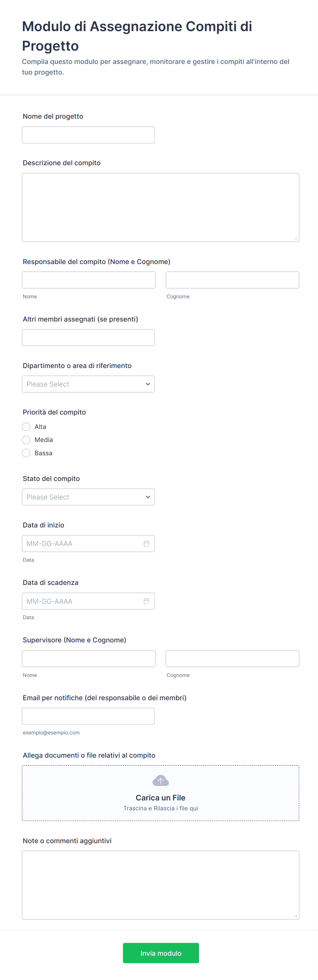
Task: Click the Responsabile Nome input field
Action: 88,280
